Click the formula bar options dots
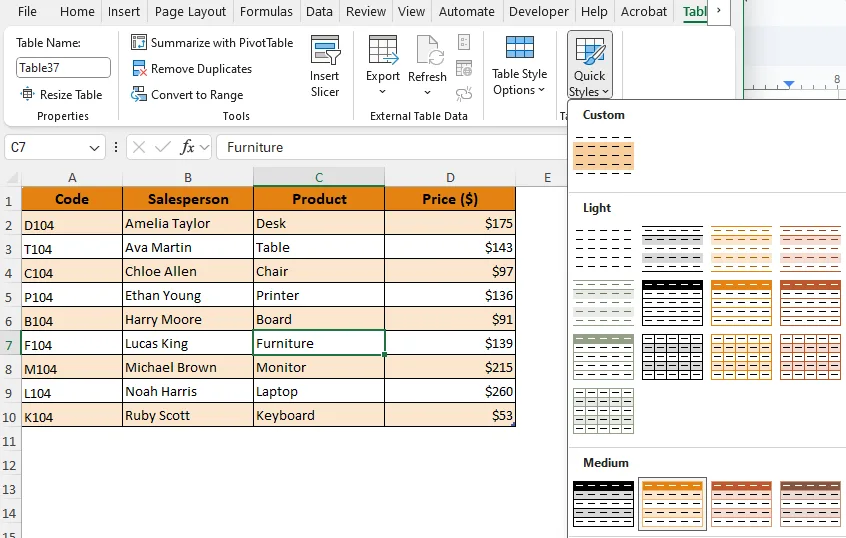 tap(115, 147)
